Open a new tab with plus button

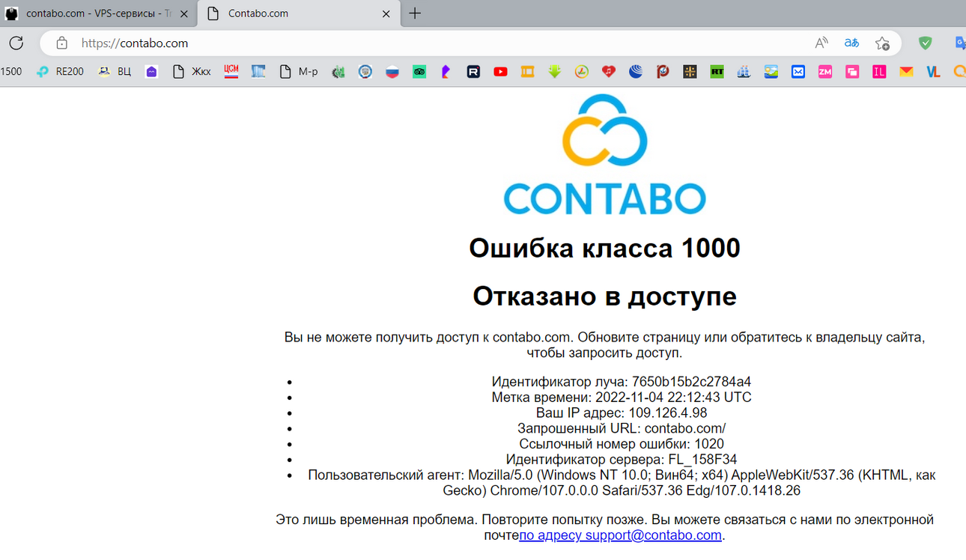[x=415, y=13]
